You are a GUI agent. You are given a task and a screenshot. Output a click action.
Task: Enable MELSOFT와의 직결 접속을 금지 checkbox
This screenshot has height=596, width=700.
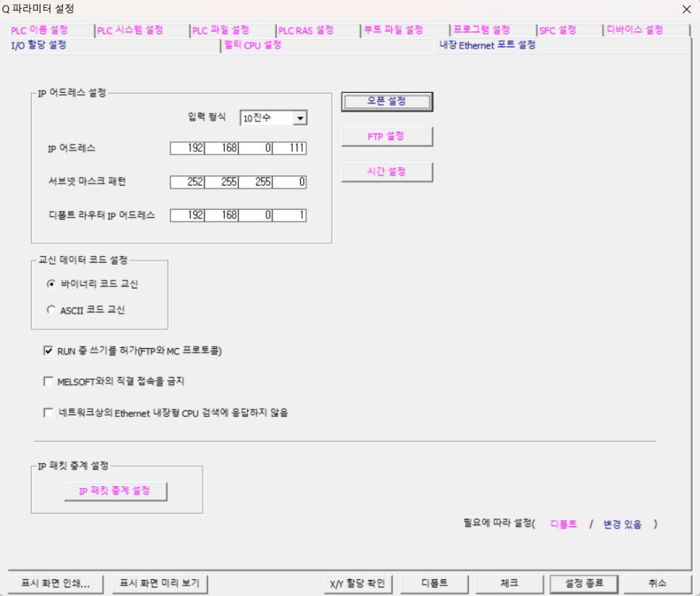(49, 381)
